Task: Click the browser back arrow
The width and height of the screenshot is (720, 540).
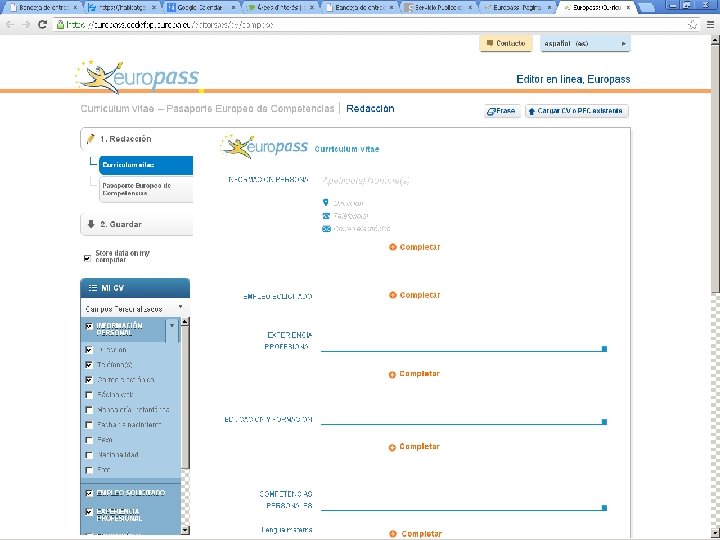Action: 10,25
